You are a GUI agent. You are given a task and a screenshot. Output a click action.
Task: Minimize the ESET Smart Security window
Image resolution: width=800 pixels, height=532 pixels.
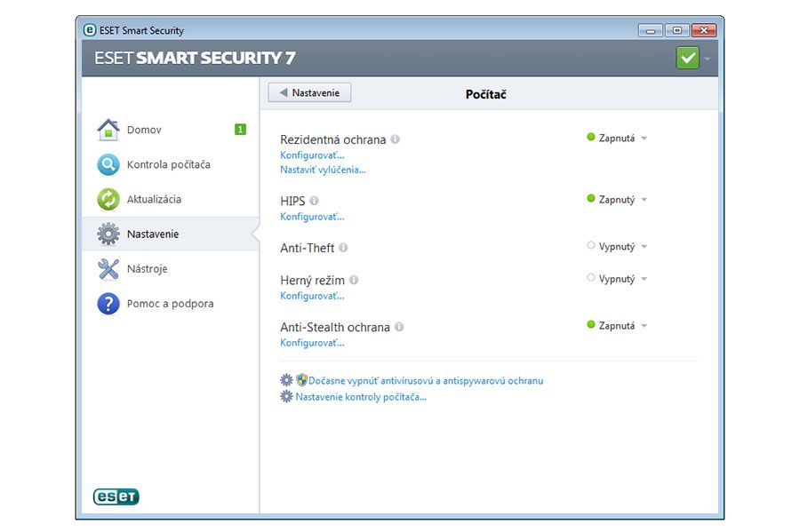pyautogui.click(x=651, y=30)
